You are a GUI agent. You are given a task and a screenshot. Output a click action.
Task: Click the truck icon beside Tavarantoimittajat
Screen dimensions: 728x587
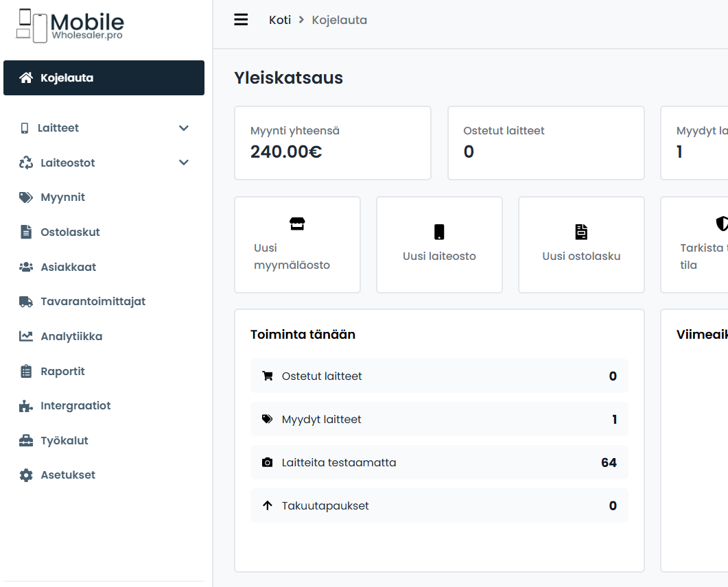(26, 302)
